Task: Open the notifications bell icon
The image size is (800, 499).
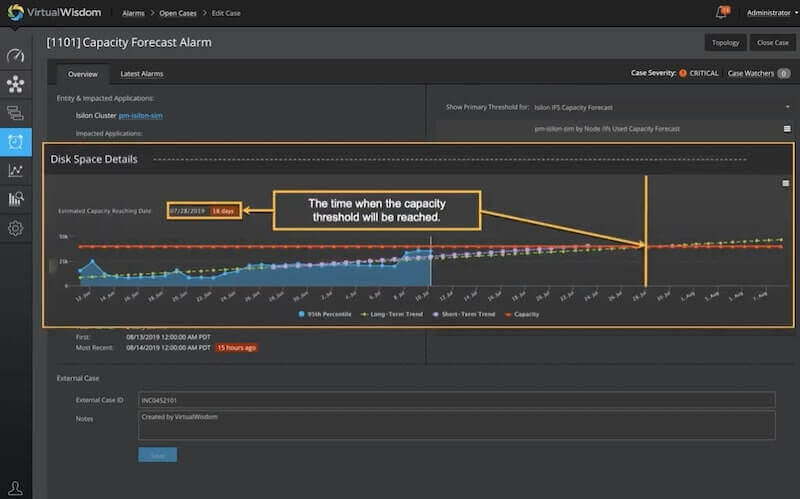Action: pos(722,12)
